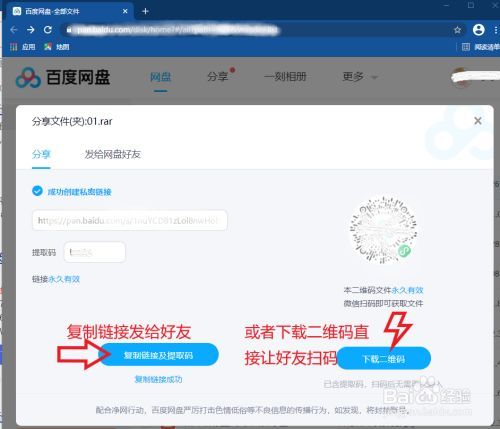Open the Chrome three-dot menu
Image resolution: width=500 pixels, height=429 pixels.
pos(496,30)
